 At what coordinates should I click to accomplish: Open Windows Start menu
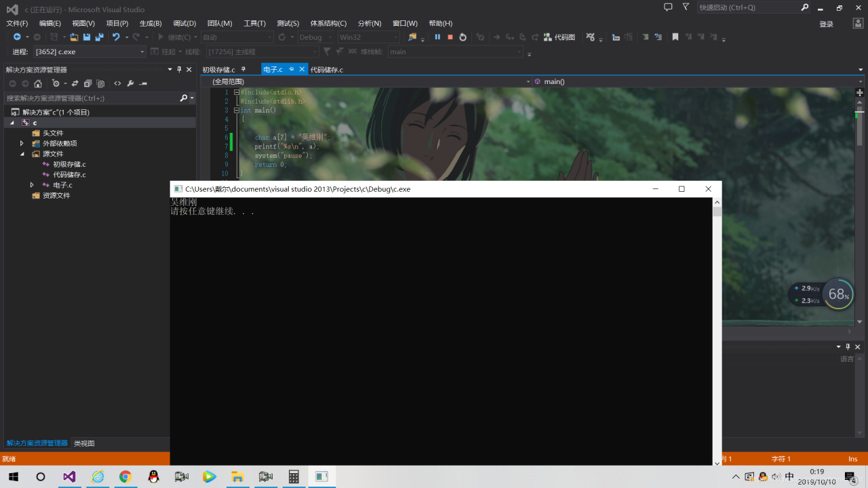13,476
